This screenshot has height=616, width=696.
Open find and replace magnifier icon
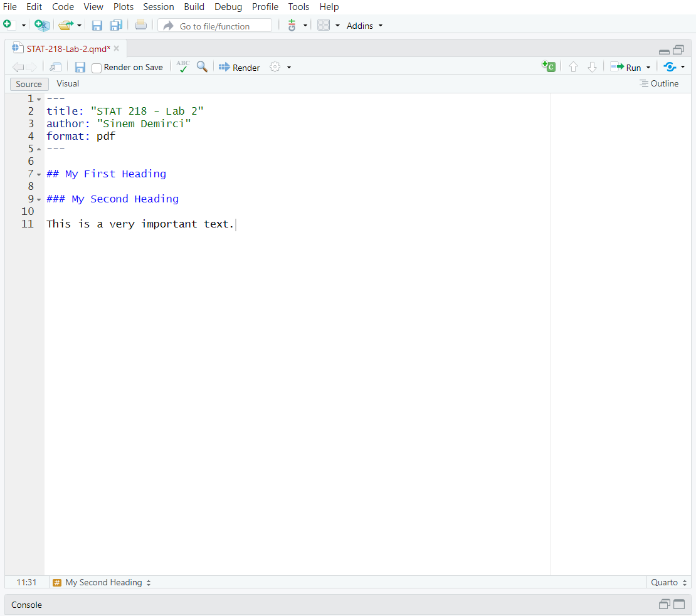click(x=202, y=66)
